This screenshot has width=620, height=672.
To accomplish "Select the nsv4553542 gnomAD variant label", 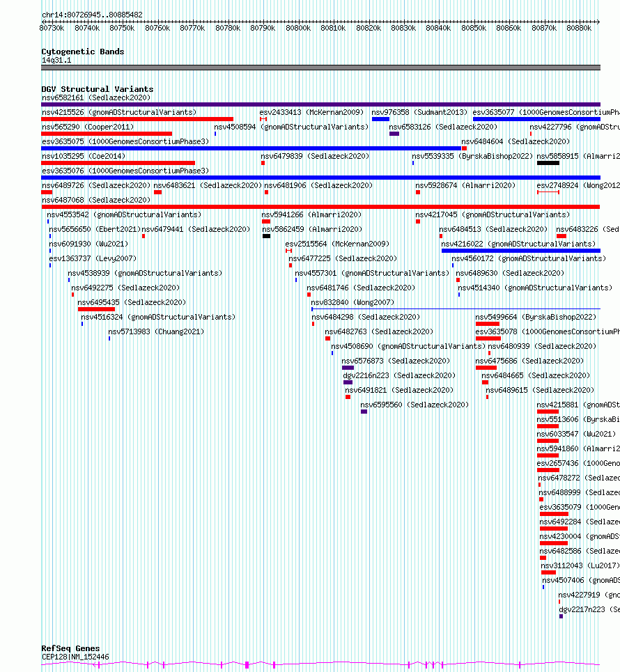I will 124,214.
